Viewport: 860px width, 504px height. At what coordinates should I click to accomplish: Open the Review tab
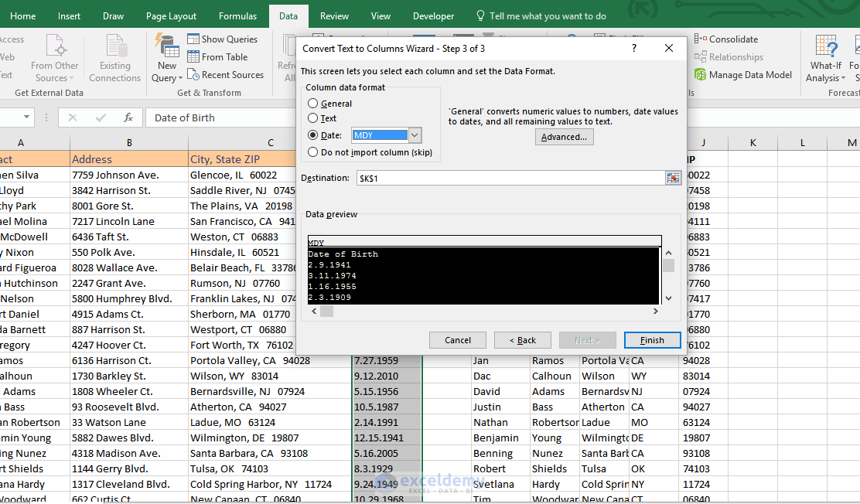(x=333, y=15)
